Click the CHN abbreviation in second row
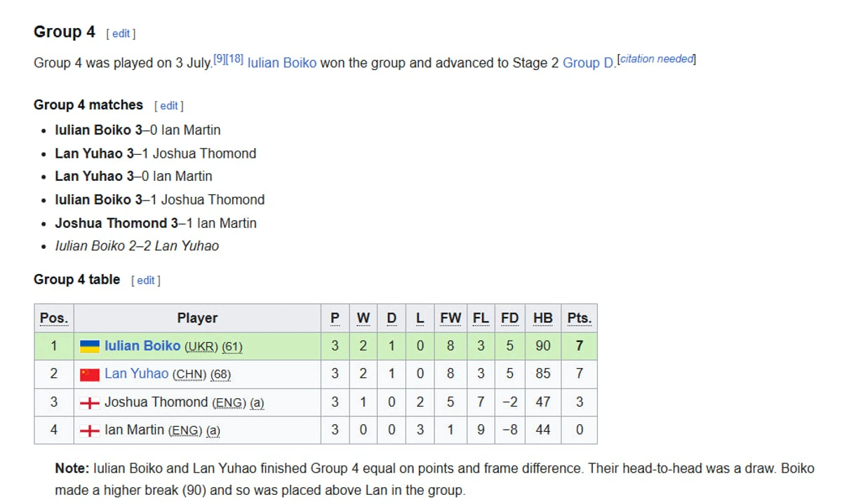Screen dimensions: 842x504 coord(189,375)
